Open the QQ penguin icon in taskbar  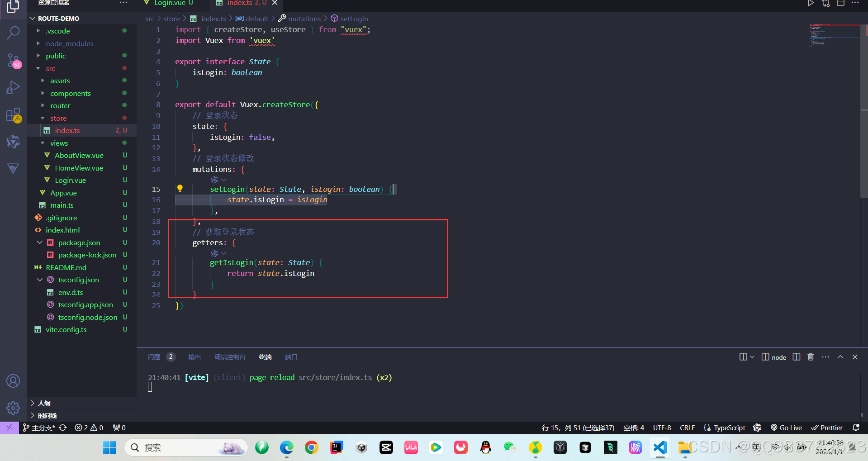coord(486,448)
